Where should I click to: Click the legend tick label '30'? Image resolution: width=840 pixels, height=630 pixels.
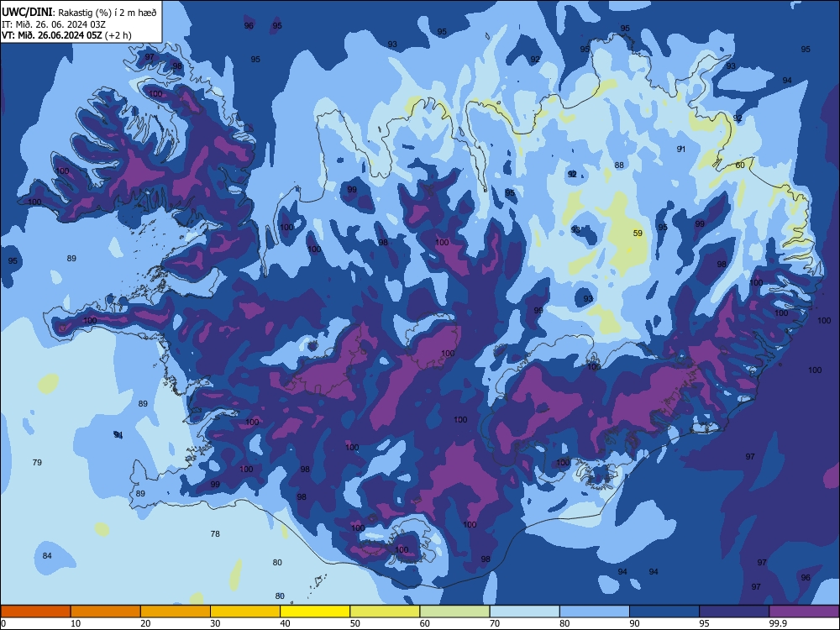(215, 623)
